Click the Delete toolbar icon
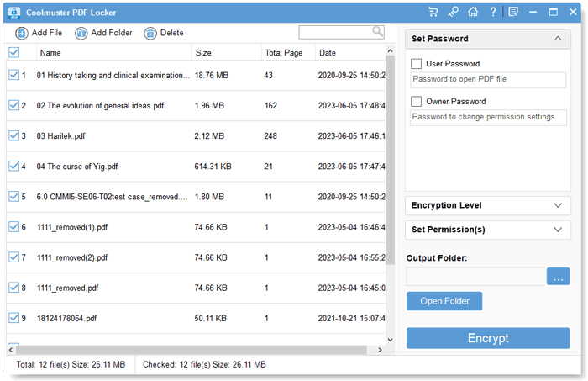The height and width of the screenshot is (381, 588). point(150,33)
